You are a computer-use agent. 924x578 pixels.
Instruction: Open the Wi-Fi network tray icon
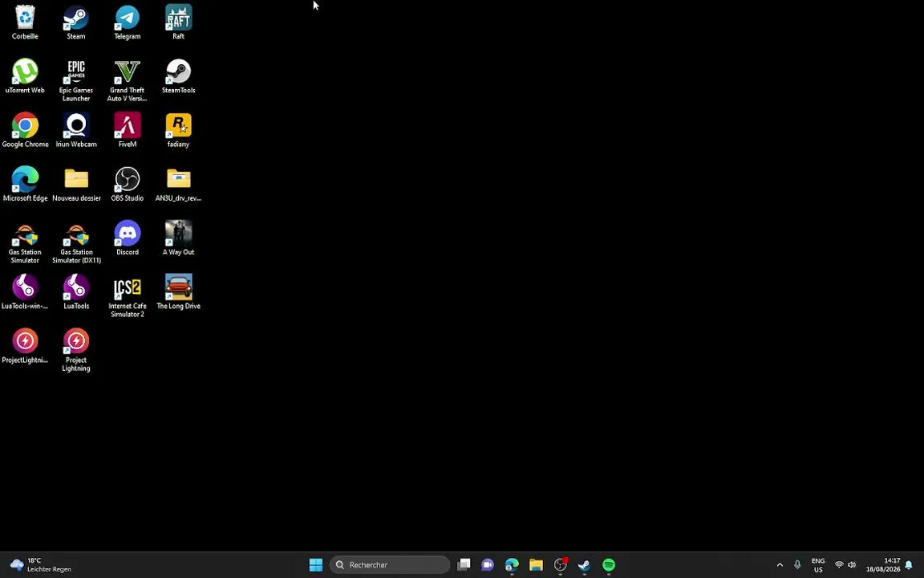(839, 565)
